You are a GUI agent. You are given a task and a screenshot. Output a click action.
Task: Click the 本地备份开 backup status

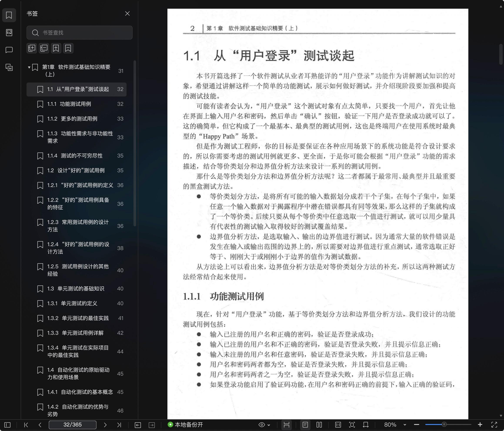(185, 425)
